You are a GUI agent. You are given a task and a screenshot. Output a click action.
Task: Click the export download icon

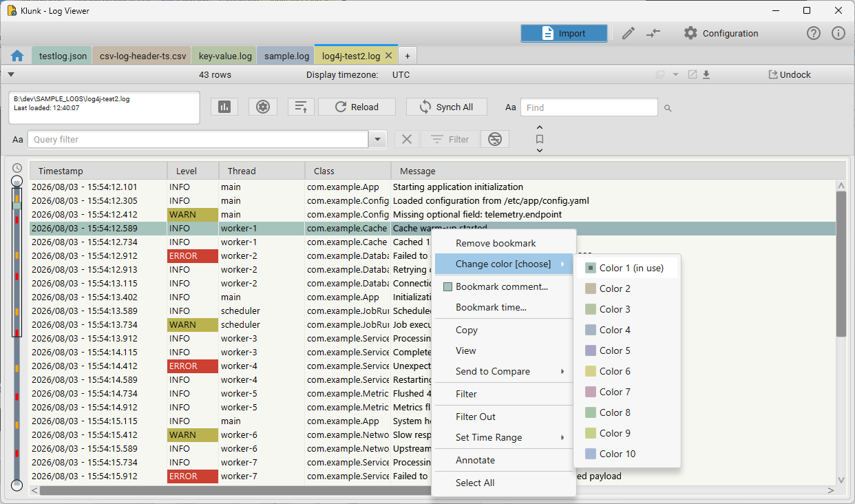[x=706, y=74]
